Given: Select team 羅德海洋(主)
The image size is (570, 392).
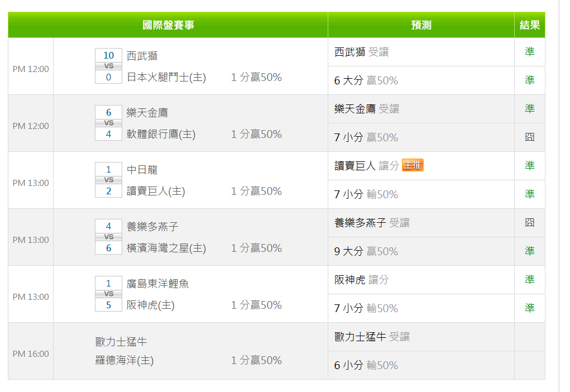Looking at the screenshot, I should point(124,360).
